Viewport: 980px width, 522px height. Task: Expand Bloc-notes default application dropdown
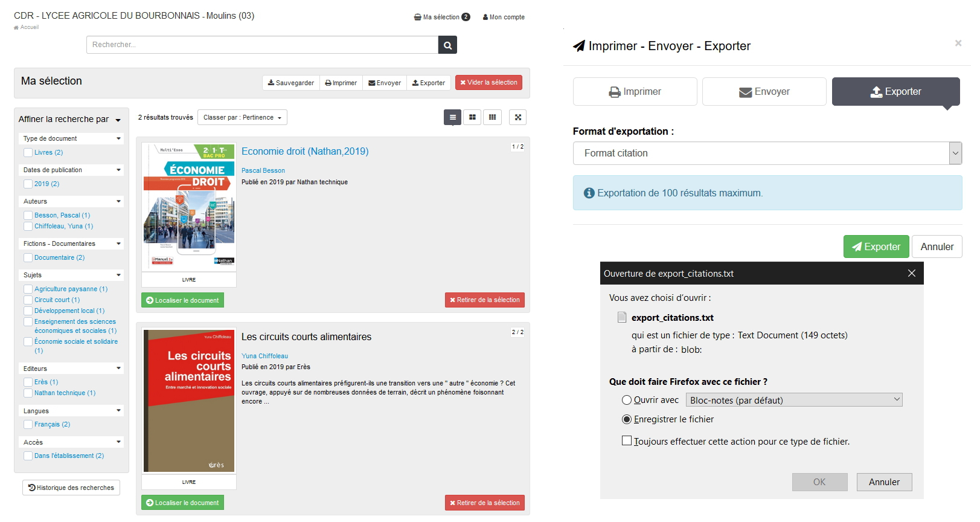coord(794,400)
